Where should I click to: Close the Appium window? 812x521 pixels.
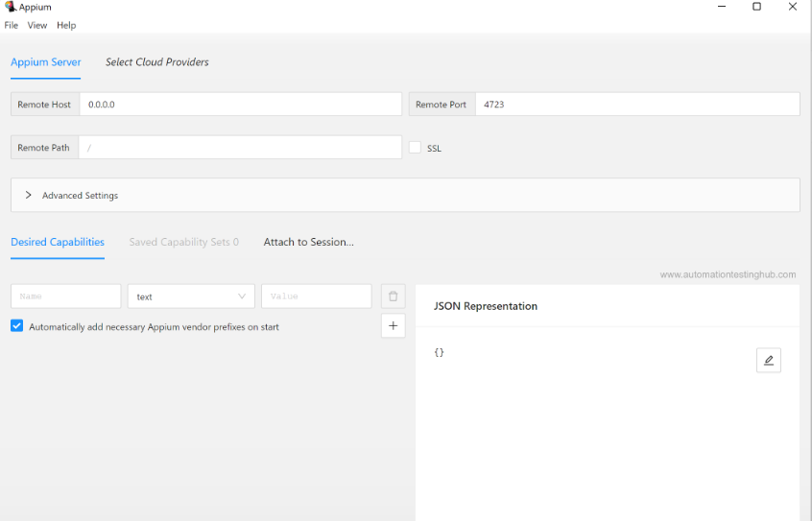(x=792, y=7)
